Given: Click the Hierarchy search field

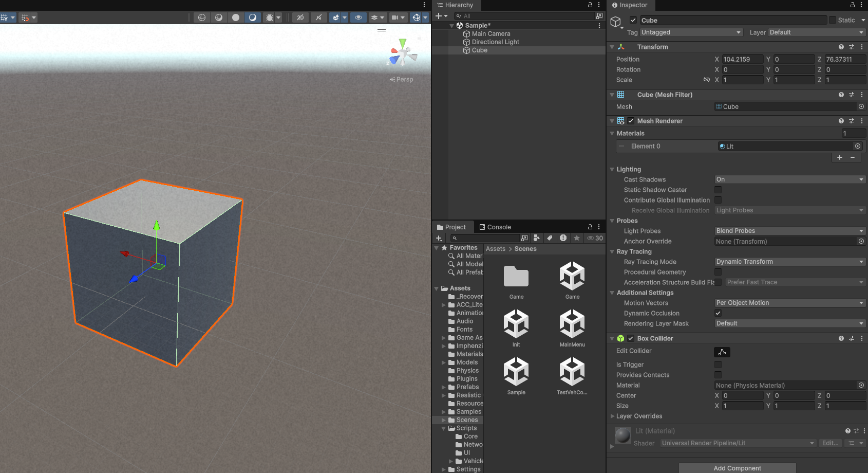Looking at the screenshot, I should (x=524, y=16).
